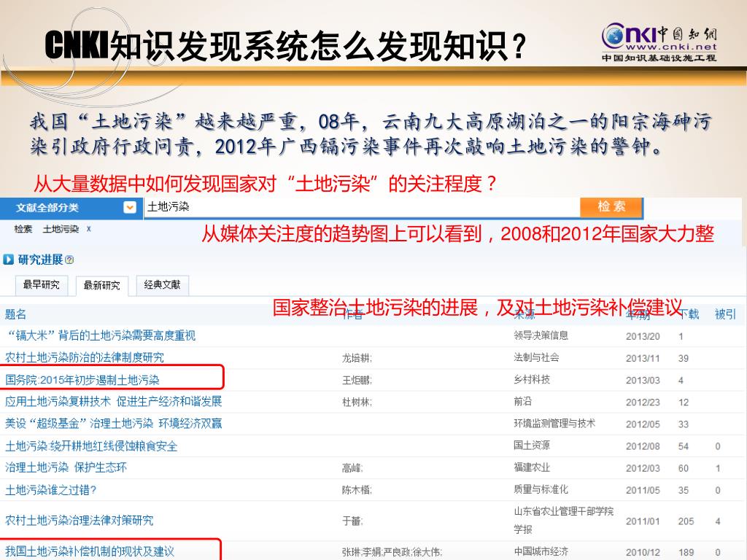Click source 山东省农业管理干部学院学报
The height and width of the screenshot is (560, 747).
564,520
